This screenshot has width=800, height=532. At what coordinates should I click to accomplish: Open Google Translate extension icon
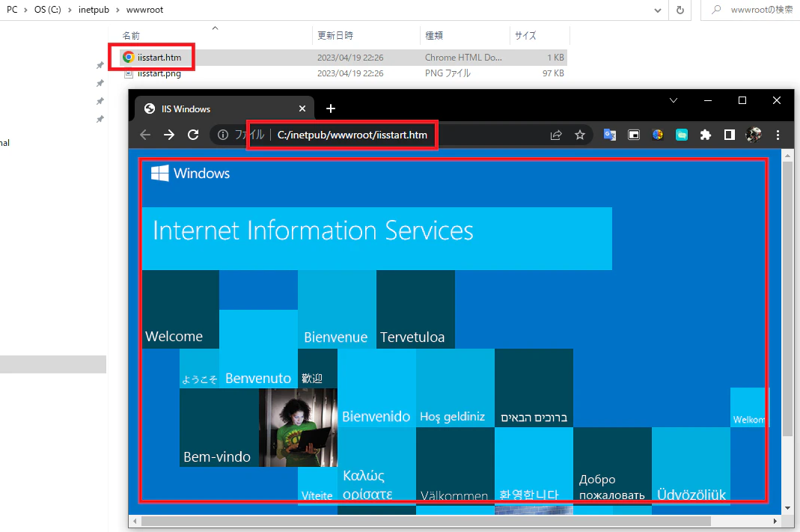tap(610, 135)
